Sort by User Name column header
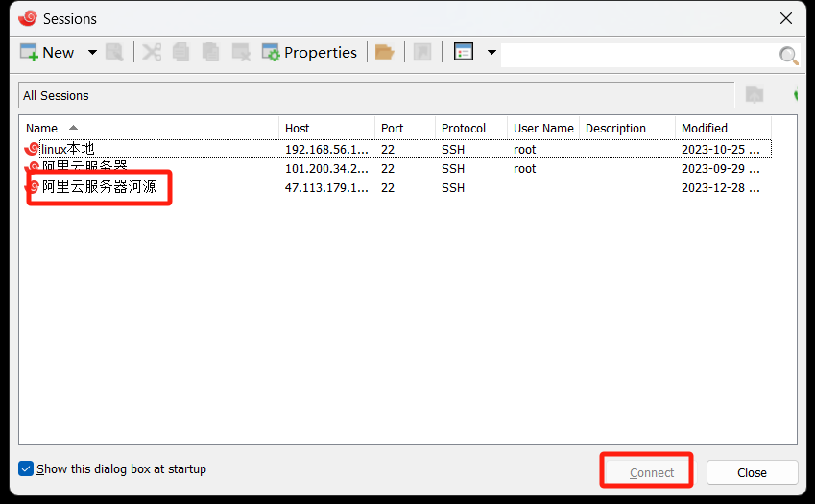 [x=543, y=128]
